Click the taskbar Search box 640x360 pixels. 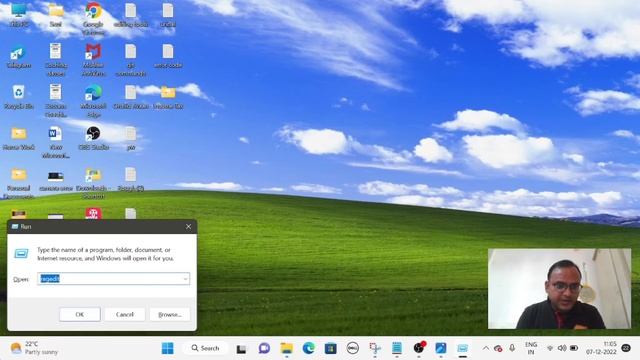[x=205, y=348]
